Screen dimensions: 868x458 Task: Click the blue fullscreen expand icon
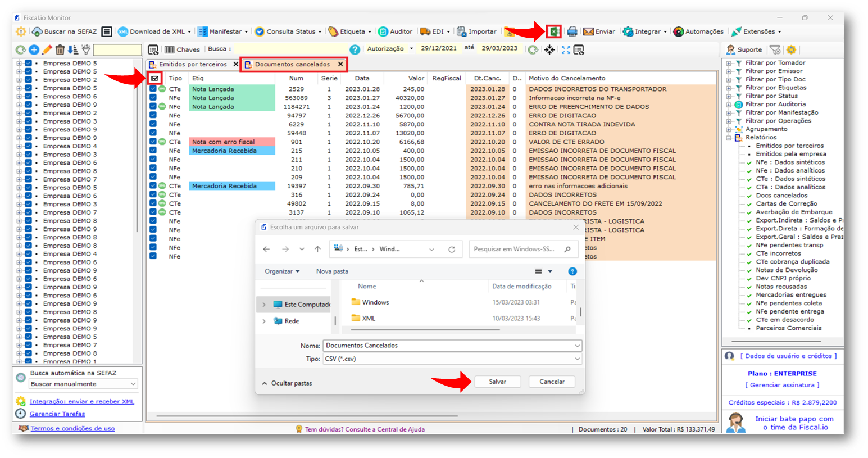566,49
